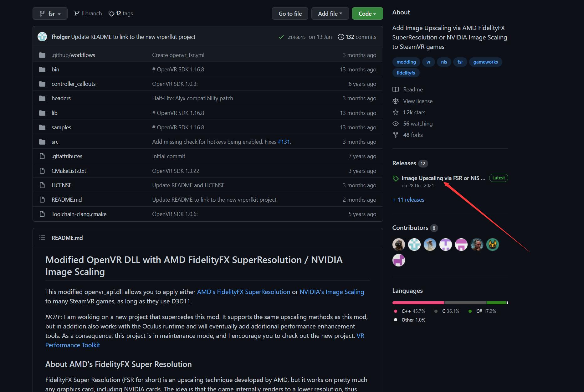
Task: Open commit 'Create openvr_fsr.yml'
Action: pos(178,55)
